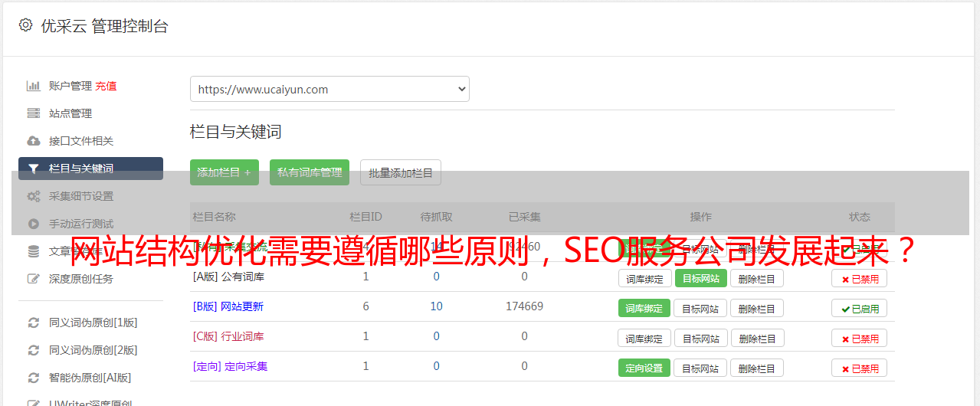Click the 栏目与关键词 page heading
Image resolution: width=980 pixels, height=406 pixels.
click(236, 132)
